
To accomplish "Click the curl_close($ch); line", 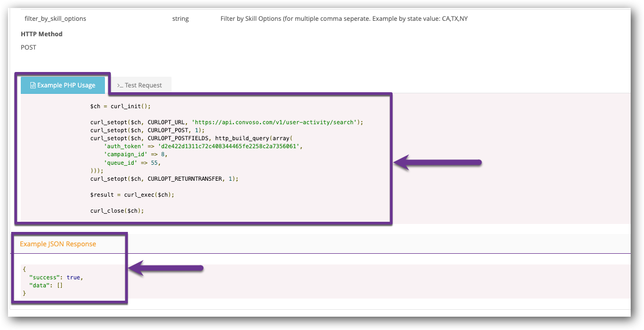I will pos(117,211).
